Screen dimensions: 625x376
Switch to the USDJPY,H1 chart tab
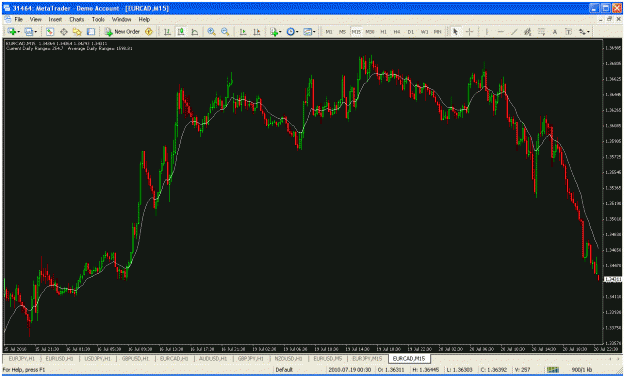(x=98, y=358)
